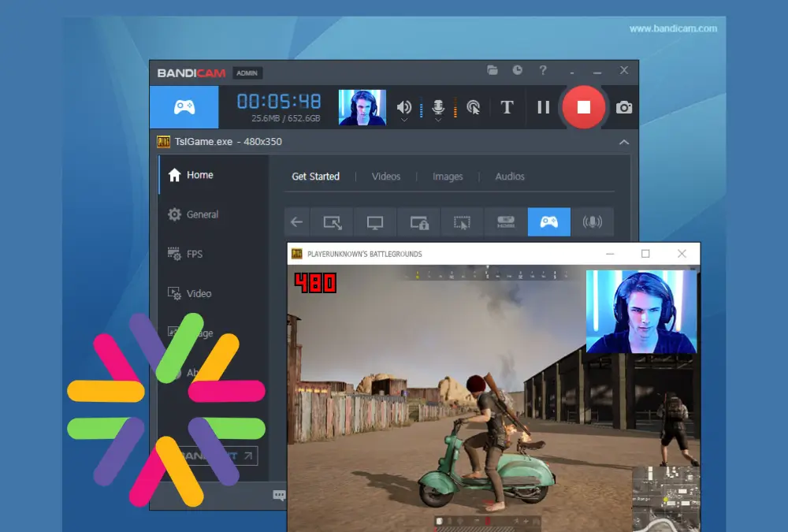The width and height of the screenshot is (788, 532).
Task: Collapse the TslGame.exe target bar chevron
Action: pyautogui.click(x=624, y=143)
